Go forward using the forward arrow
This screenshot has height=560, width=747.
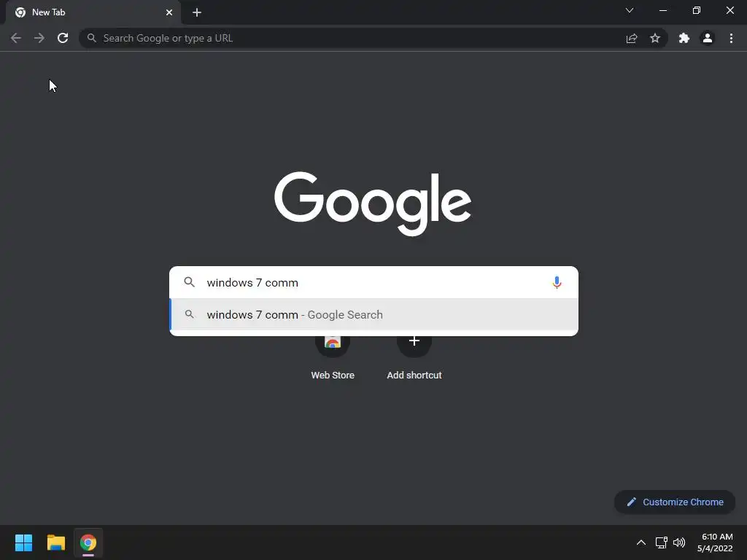pos(39,38)
